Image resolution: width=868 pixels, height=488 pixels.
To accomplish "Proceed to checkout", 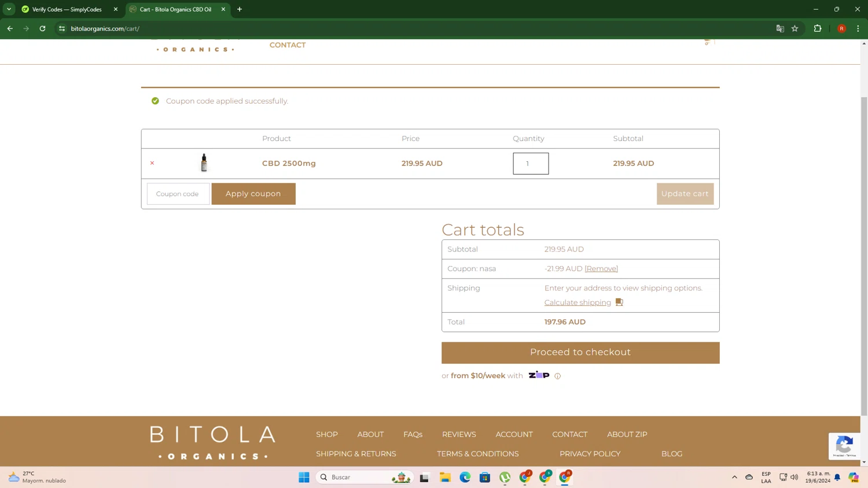I will [580, 352].
